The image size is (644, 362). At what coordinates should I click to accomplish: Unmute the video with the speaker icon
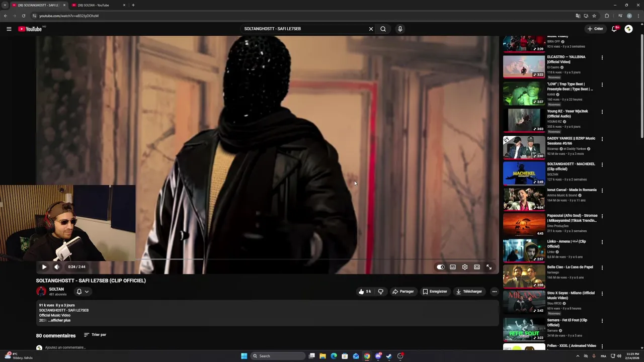tap(57, 267)
